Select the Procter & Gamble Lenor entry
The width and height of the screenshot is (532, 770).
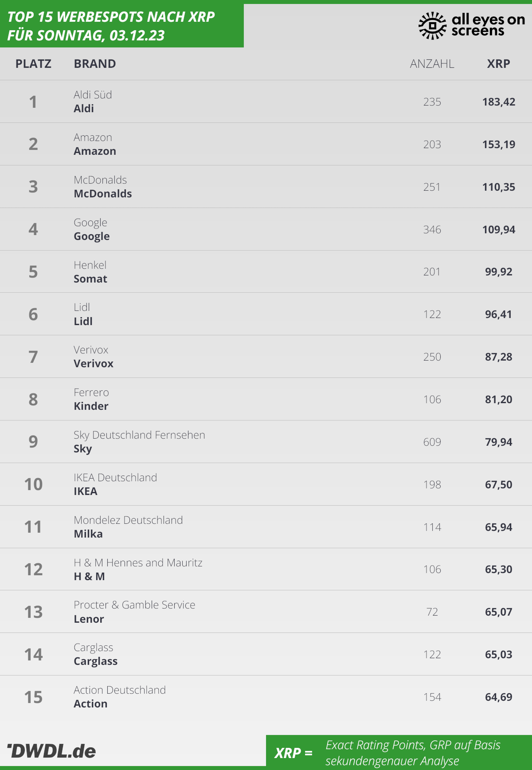[134, 612]
